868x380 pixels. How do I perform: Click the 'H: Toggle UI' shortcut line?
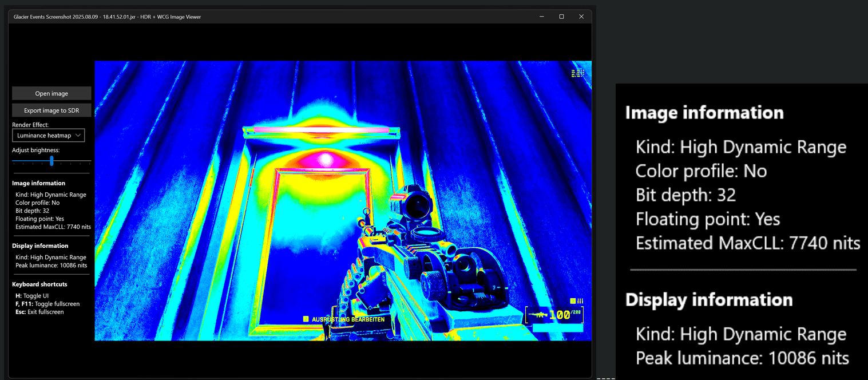click(x=32, y=296)
